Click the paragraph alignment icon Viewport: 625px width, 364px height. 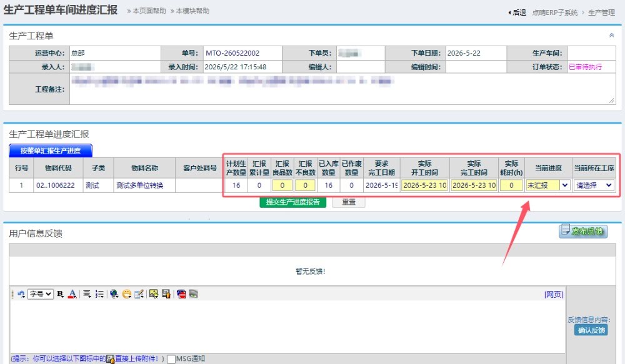click(x=86, y=294)
